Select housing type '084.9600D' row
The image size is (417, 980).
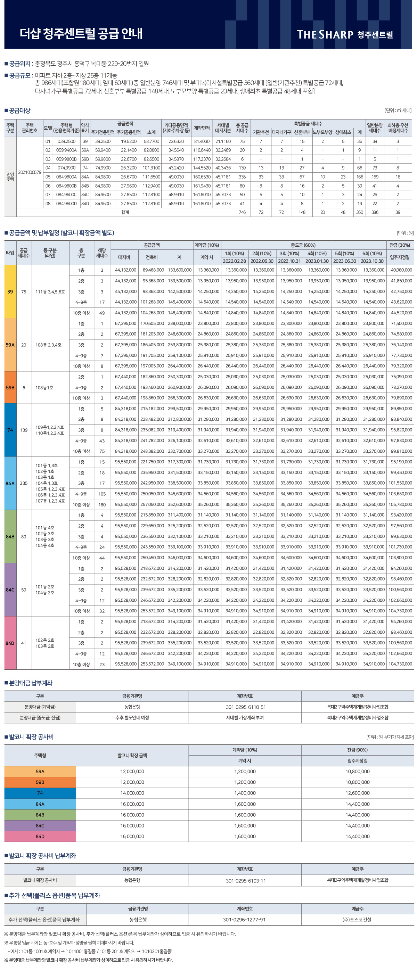(66, 204)
